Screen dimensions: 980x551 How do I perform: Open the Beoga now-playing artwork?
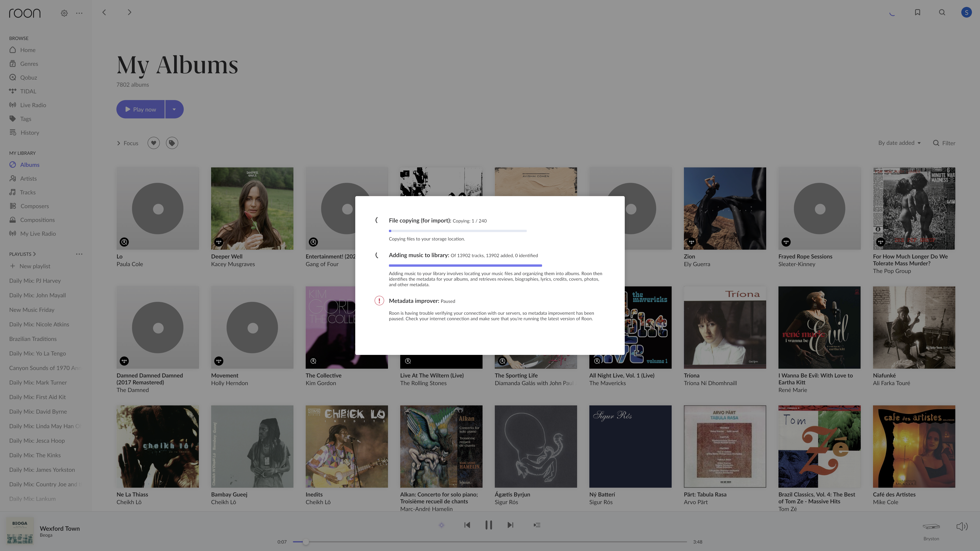[20, 531]
